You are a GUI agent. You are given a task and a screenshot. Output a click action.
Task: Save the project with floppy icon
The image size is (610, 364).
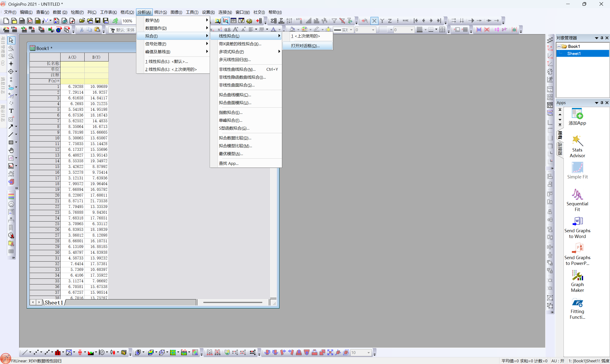[98, 21]
